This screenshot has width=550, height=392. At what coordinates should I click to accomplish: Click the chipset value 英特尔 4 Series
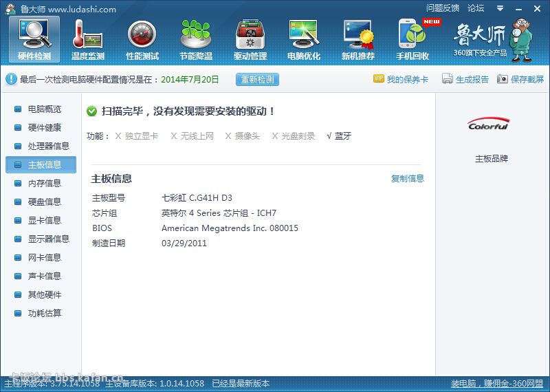tap(219, 213)
